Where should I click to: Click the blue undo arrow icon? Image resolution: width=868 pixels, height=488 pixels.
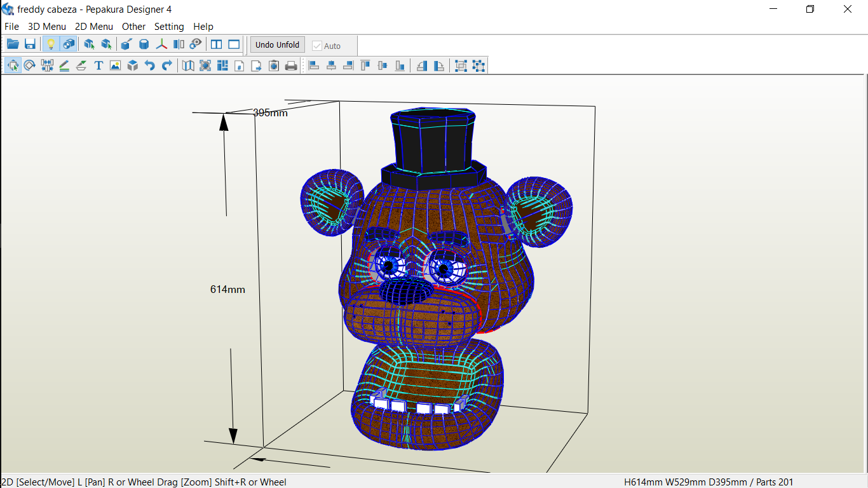pos(150,65)
